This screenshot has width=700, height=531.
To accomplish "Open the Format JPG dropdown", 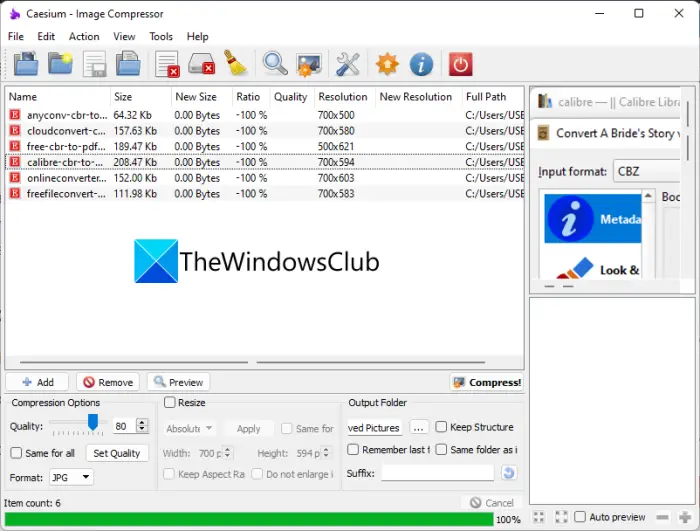I will click(x=71, y=477).
